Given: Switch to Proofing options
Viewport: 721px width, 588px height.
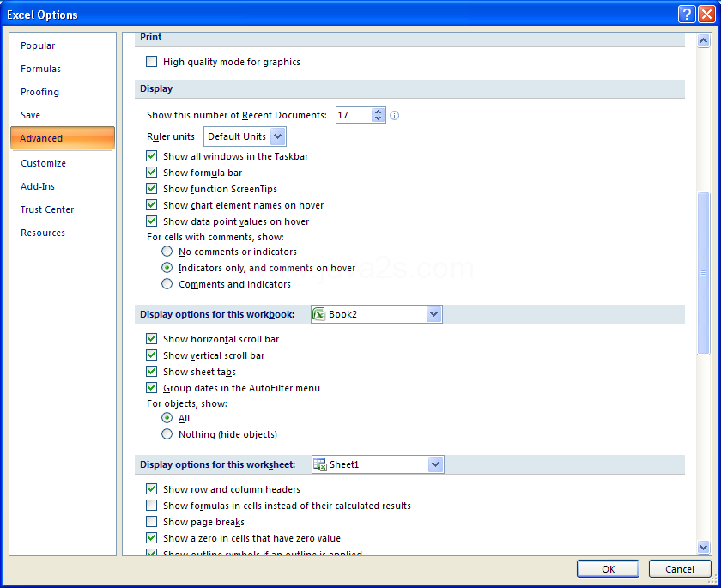Looking at the screenshot, I should pyautogui.click(x=63, y=92).
